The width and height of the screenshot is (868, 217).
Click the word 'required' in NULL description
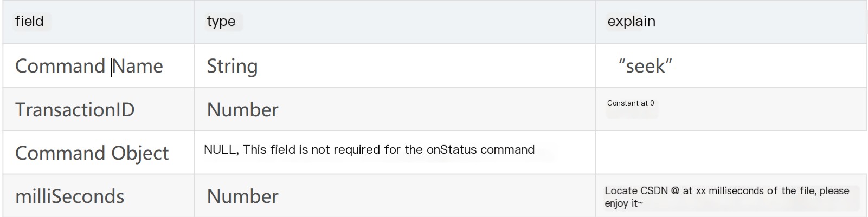[x=357, y=150]
